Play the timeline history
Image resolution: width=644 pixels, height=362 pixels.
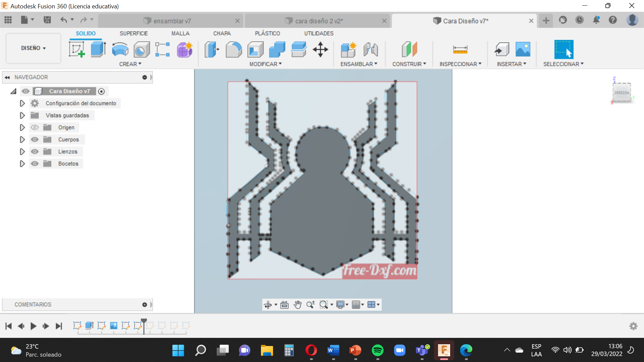(33, 326)
